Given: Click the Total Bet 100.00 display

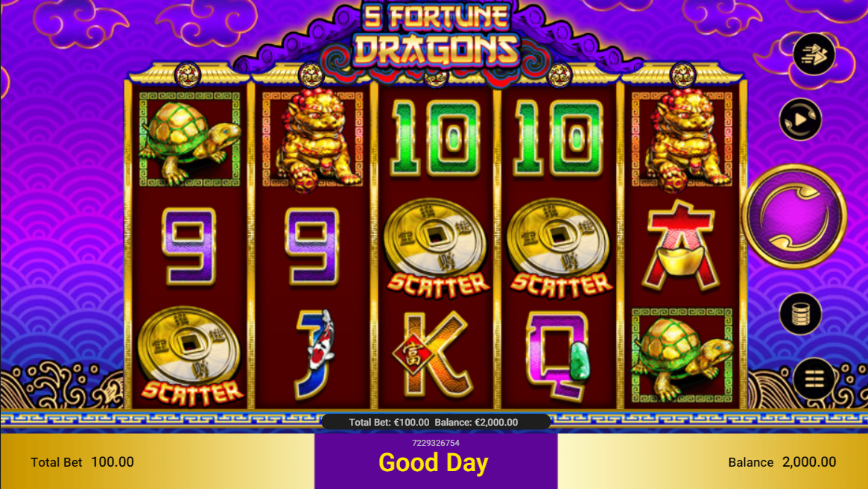Looking at the screenshot, I should (82, 462).
